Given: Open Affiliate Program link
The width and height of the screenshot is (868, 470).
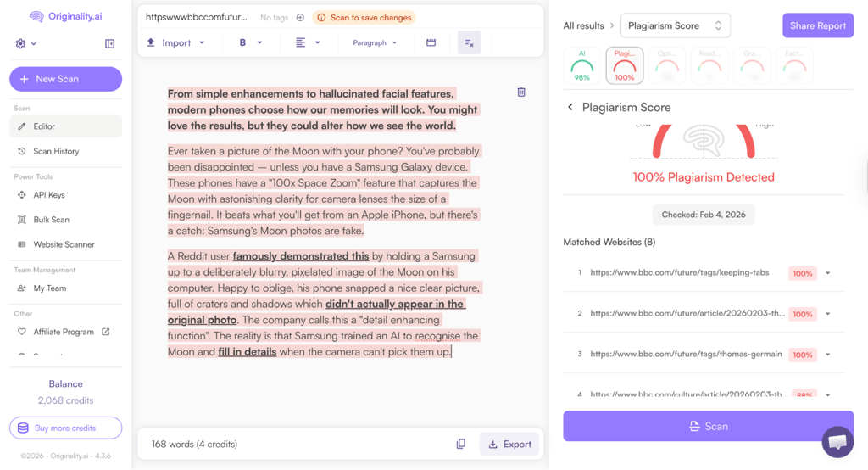Looking at the screenshot, I should point(64,332).
